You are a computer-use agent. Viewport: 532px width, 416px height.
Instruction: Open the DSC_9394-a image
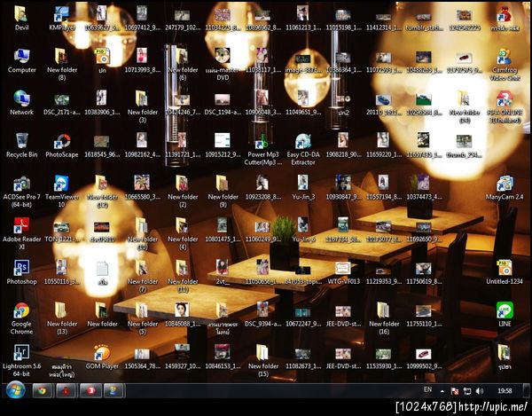tap(263, 315)
